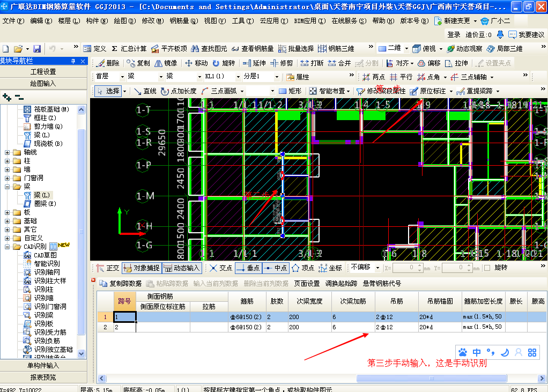Screen dimensions: 548x392
Task: Open the 构件(N) menu
Action: 97,21
